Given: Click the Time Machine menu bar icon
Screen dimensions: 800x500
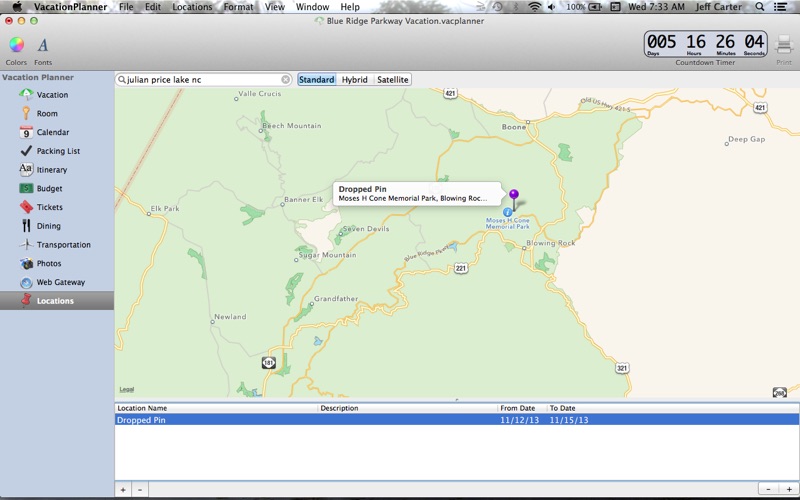Looking at the screenshot, I should pyautogui.click(x=497, y=7).
